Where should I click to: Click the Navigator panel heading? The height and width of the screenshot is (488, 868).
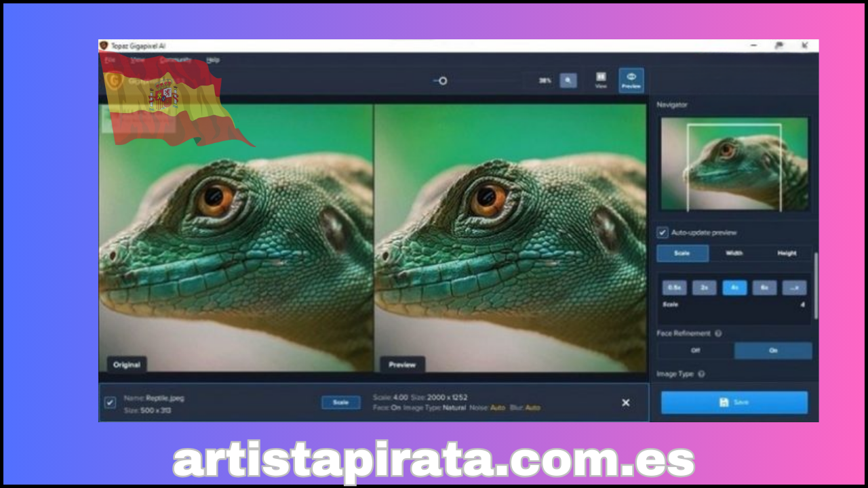[x=671, y=104]
